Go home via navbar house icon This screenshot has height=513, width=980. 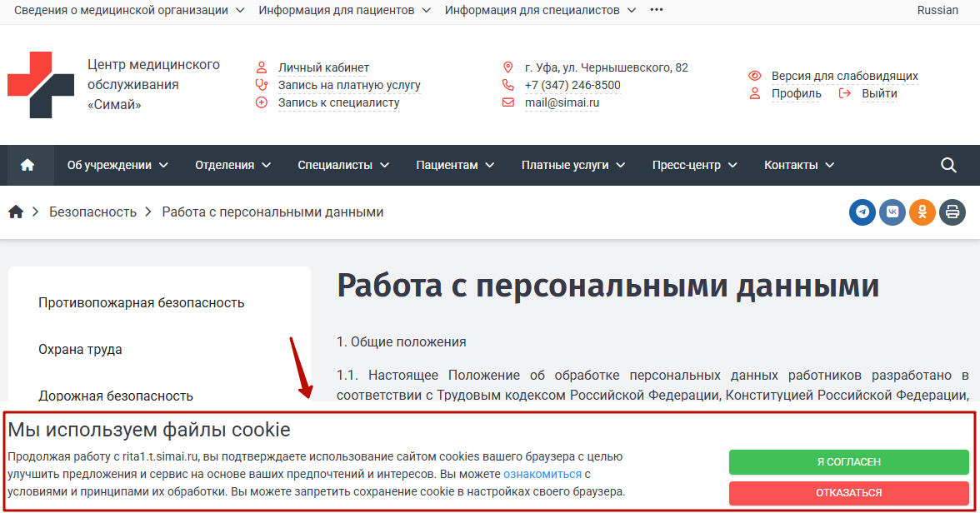pos(27,165)
